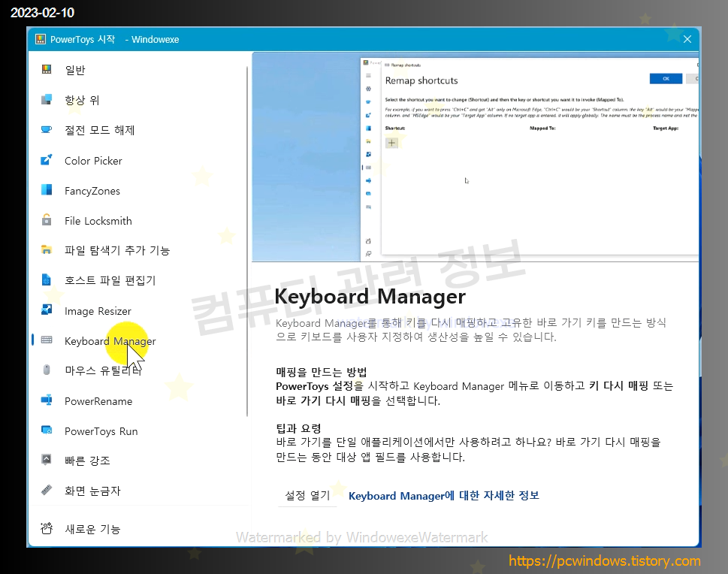Click the 팁과 요령 heading

298,428
